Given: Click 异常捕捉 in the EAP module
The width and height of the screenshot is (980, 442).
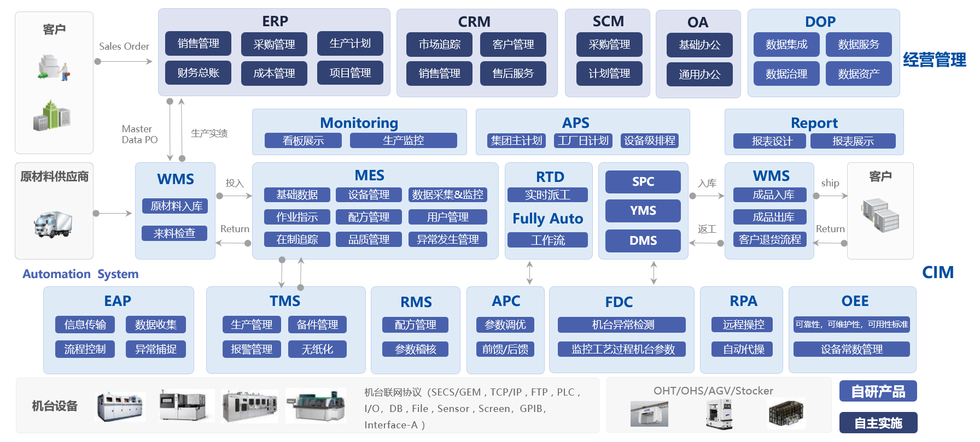Looking at the screenshot, I should (156, 349).
